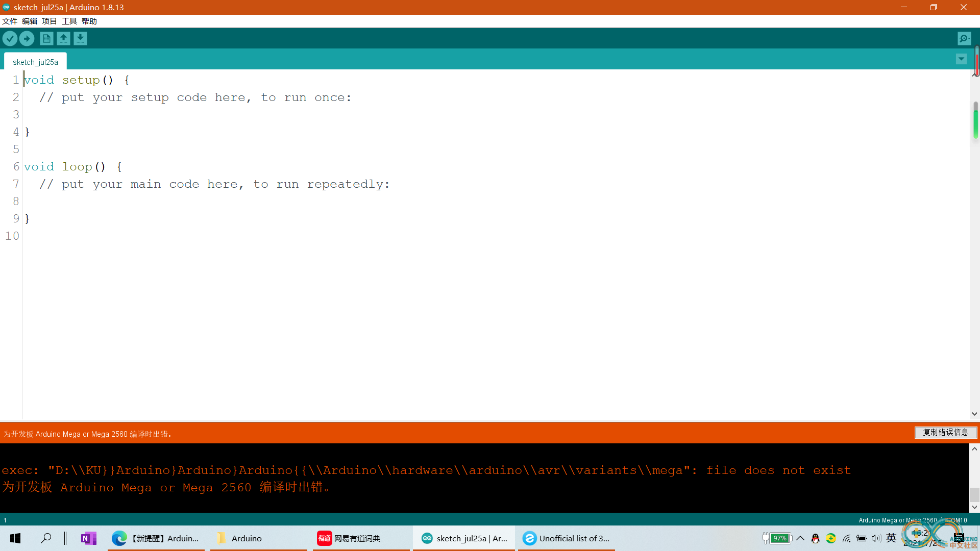
Task: Toggle the 英 input language indicator
Action: click(891, 538)
